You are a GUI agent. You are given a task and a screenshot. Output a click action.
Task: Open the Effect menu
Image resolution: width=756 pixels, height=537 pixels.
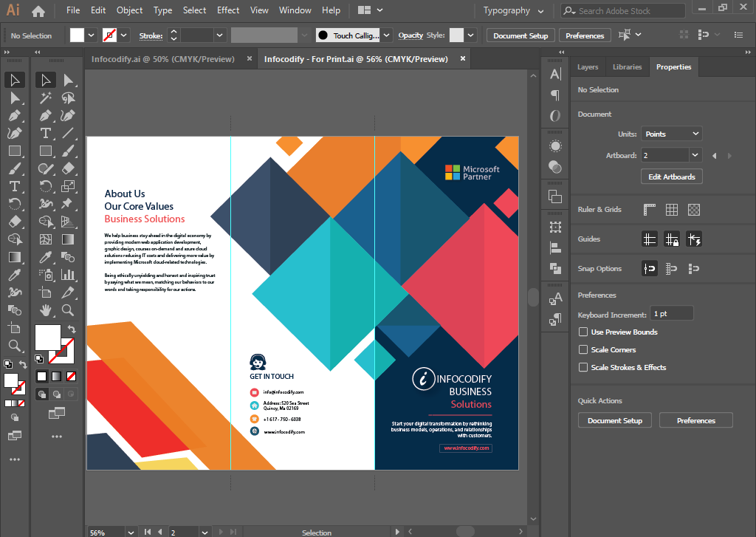point(228,10)
